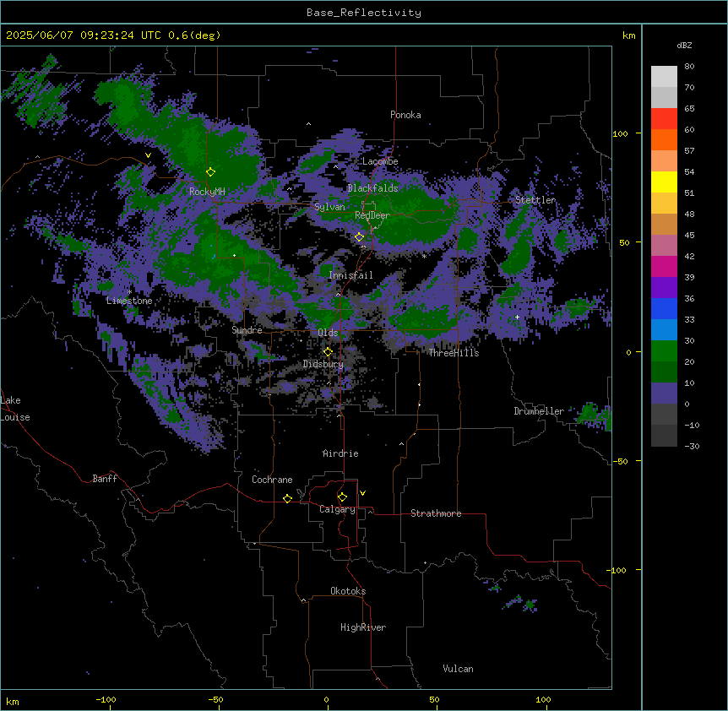728x711 pixels.
Task: Click the asterisk marker east of Innisfail
Action: point(424,256)
